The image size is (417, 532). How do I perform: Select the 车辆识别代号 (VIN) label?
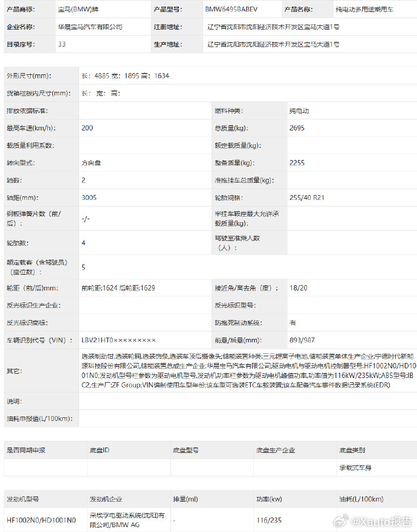39,340
